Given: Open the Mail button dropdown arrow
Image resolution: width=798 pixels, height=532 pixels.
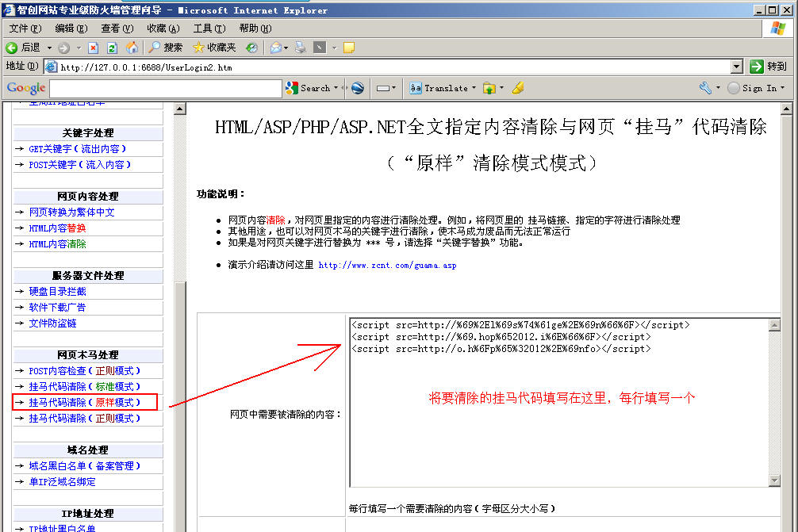Looking at the screenshot, I should 286,48.
